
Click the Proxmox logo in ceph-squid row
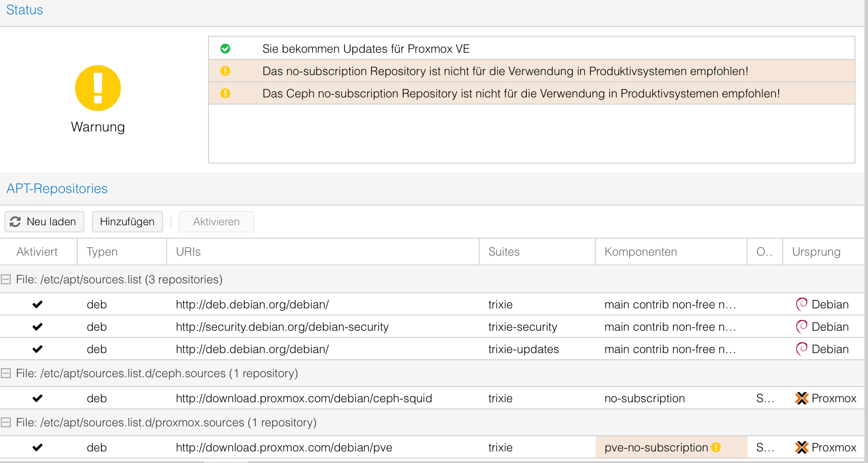point(802,398)
